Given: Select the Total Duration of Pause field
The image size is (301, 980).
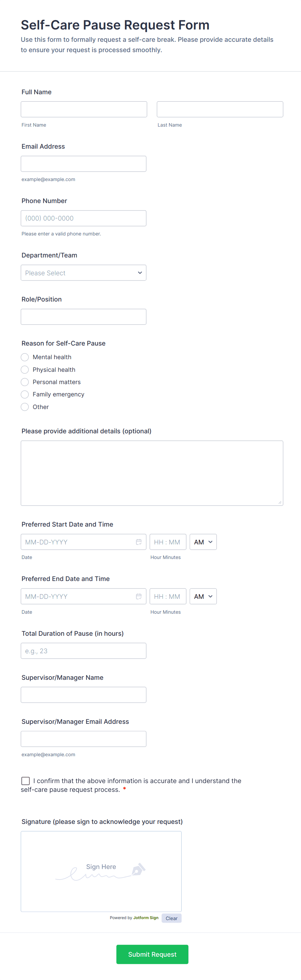Looking at the screenshot, I should point(84,651).
